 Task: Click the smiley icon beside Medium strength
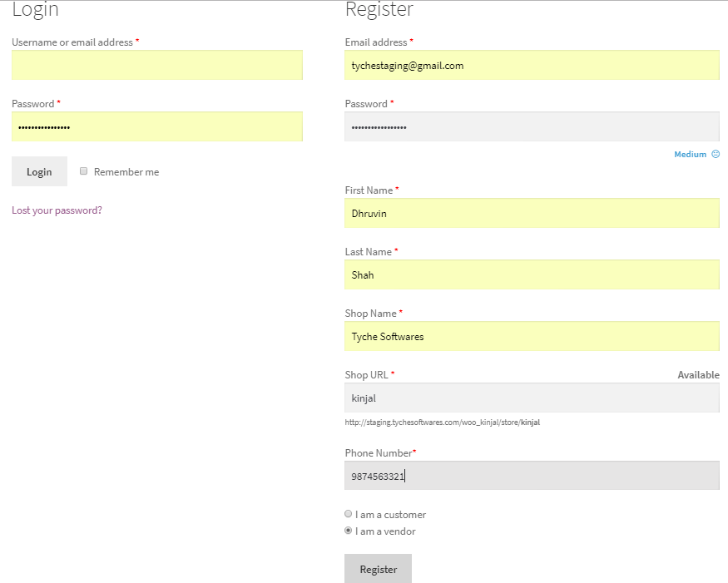pyautogui.click(x=716, y=155)
